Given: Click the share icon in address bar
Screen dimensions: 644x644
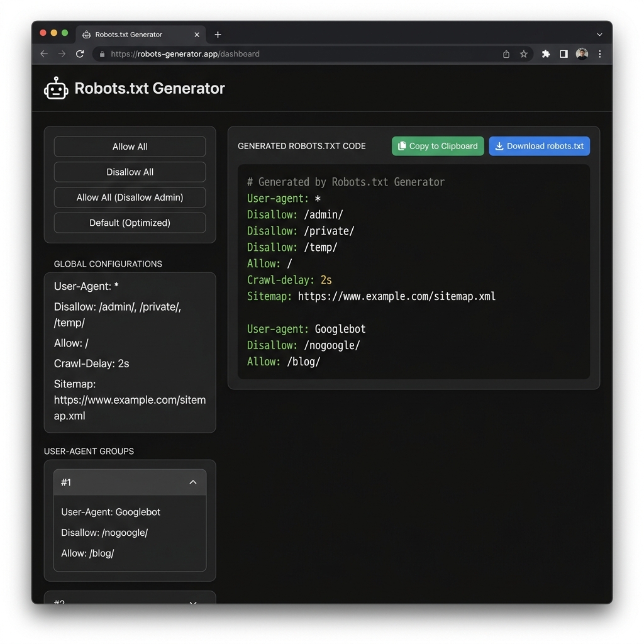Looking at the screenshot, I should pos(506,54).
